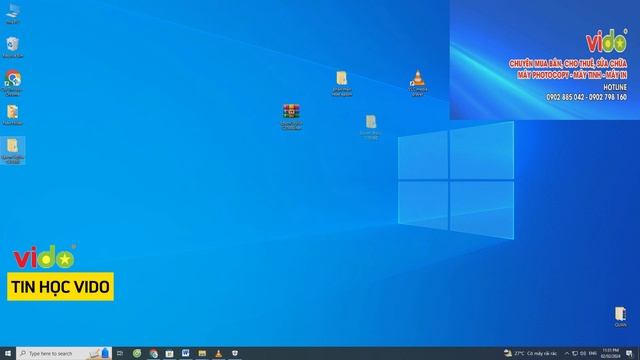Open Microsoft Word from the taskbar
640x360 pixels.
coord(186,353)
